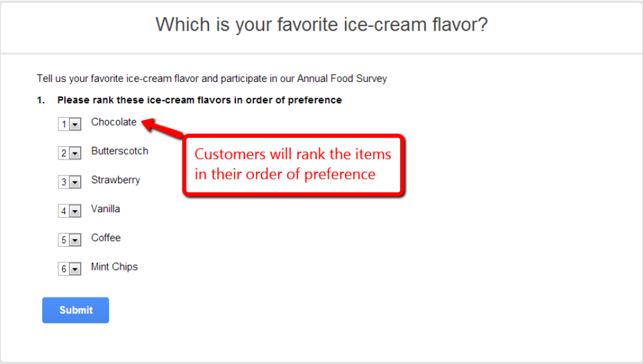Click the Annual Food Survey description text
Viewport: 643px width, 364px height.
[212, 79]
